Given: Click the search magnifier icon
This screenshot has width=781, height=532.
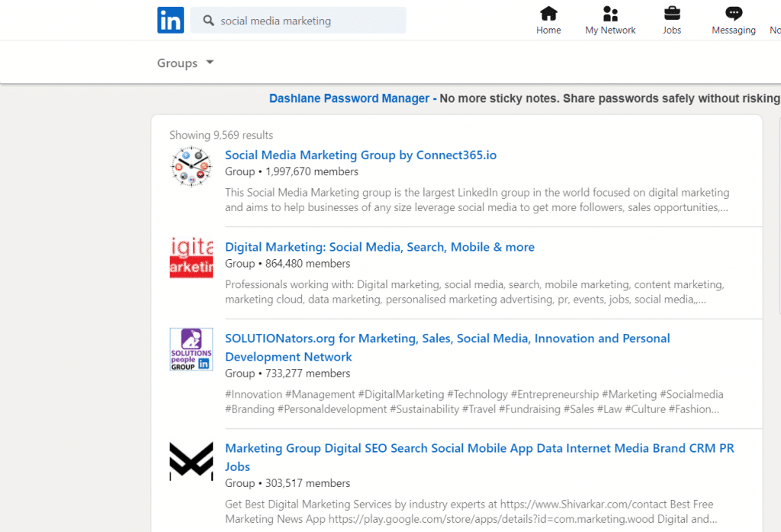Looking at the screenshot, I should 208,21.
